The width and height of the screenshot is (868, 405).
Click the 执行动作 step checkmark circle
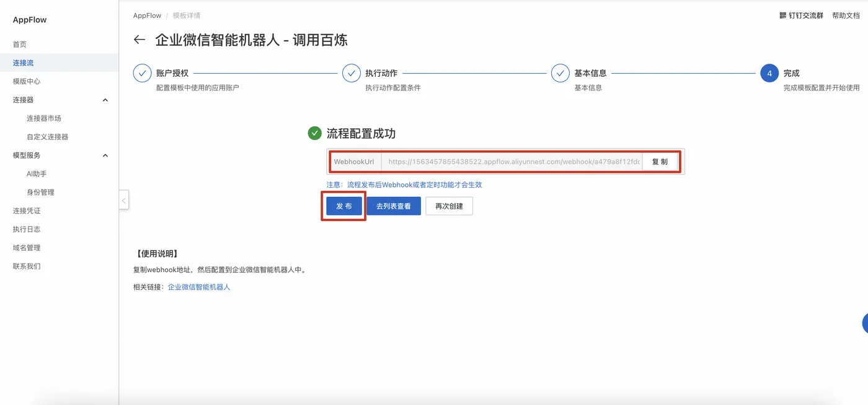pyautogui.click(x=352, y=73)
